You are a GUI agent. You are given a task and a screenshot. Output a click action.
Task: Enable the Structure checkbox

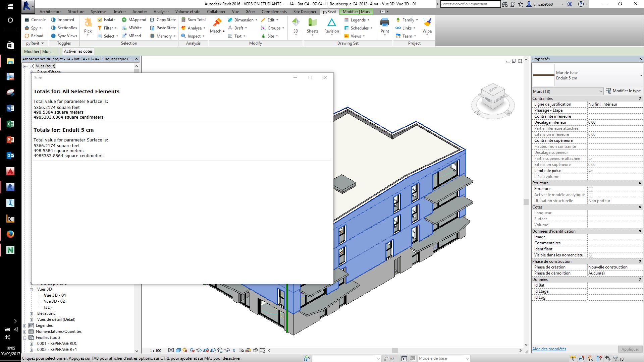(x=591, y=189)
